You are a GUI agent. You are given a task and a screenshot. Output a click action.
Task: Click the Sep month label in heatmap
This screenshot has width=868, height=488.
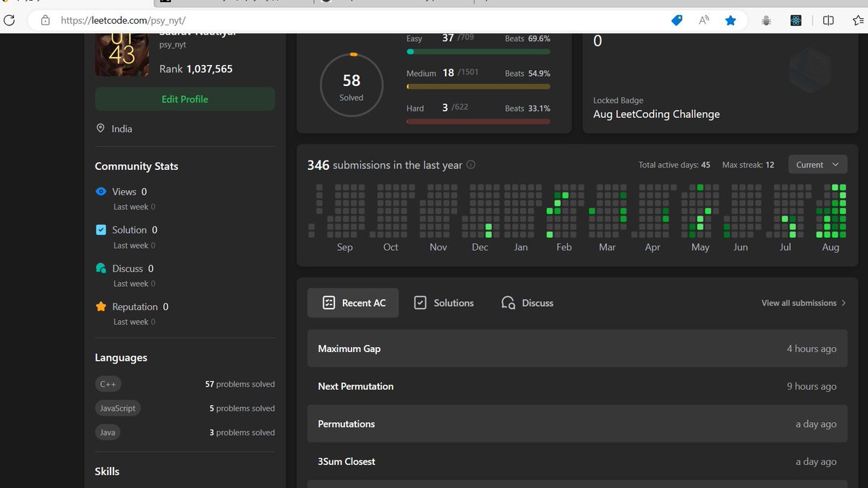pyautogui.click(x=345, y=247)
